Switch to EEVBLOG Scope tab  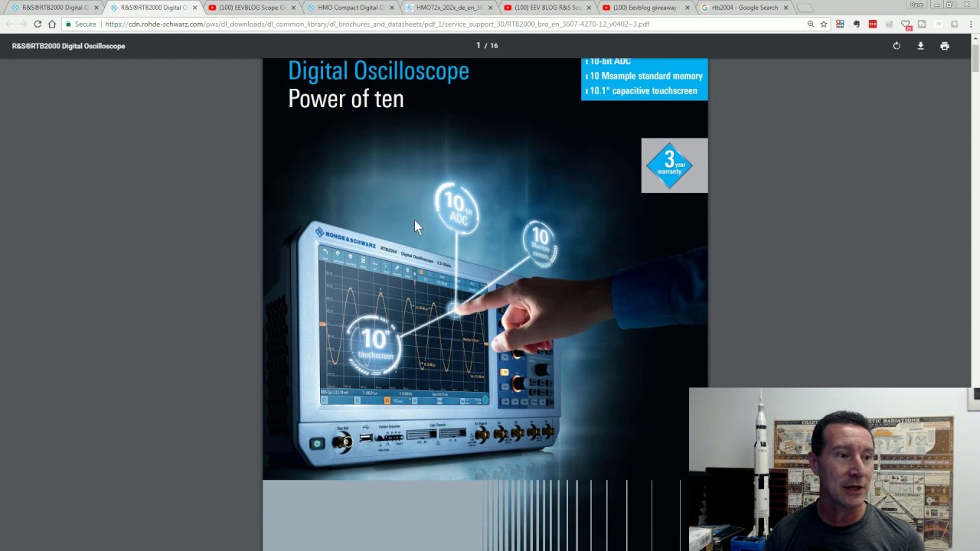(x=251, y=8)
